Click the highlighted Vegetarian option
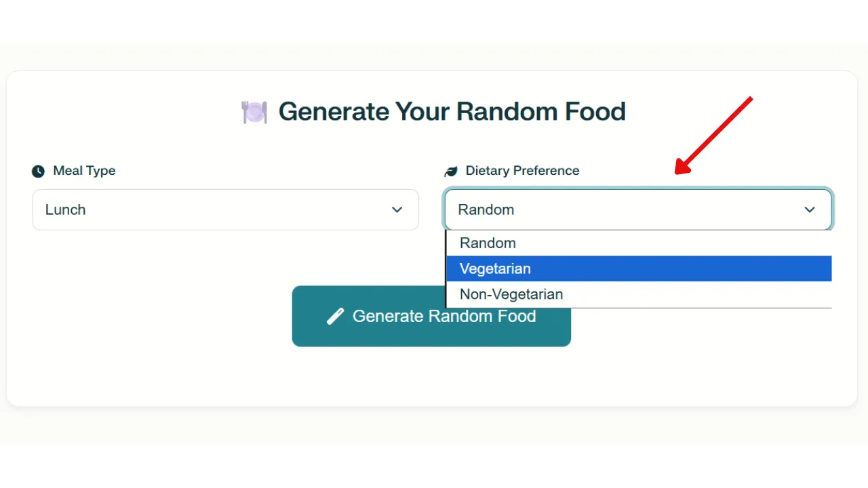The width and height of the screenshot is (868, 488). point(495,268)
